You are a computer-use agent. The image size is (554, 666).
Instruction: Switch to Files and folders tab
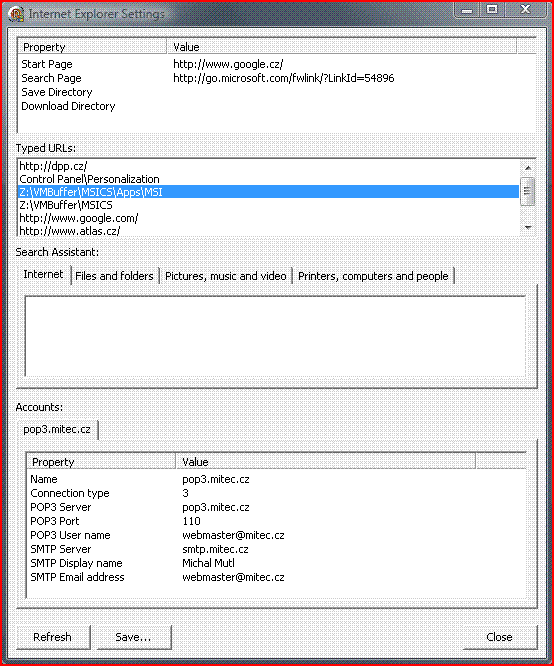[114, 276]
